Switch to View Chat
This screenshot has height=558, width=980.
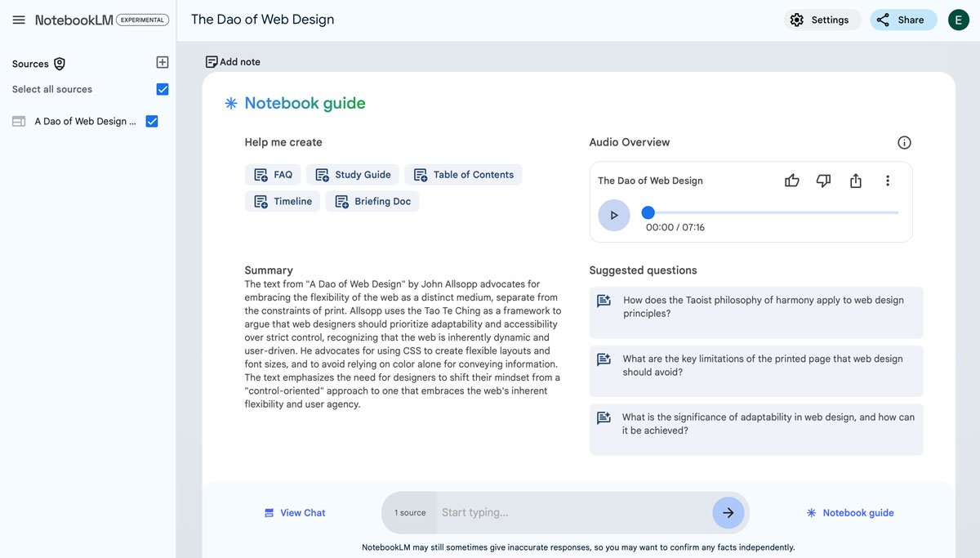click(x=294, y=512)
